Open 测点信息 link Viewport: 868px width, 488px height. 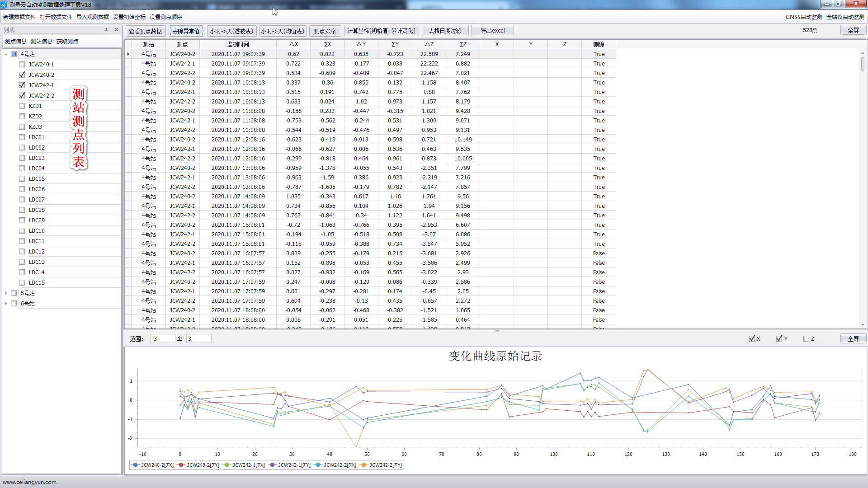click(x=15, y=42)
